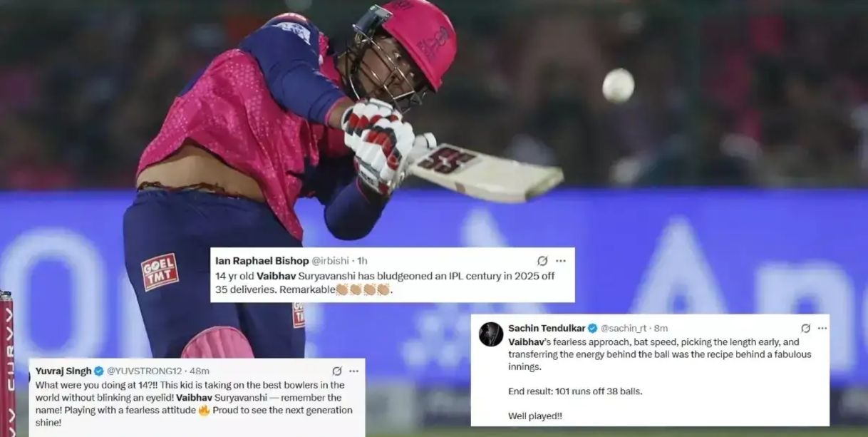The image size is (868, 437).
Task: Open the more options menu on Yuvraj Singh's tweet
Action: 353,371
